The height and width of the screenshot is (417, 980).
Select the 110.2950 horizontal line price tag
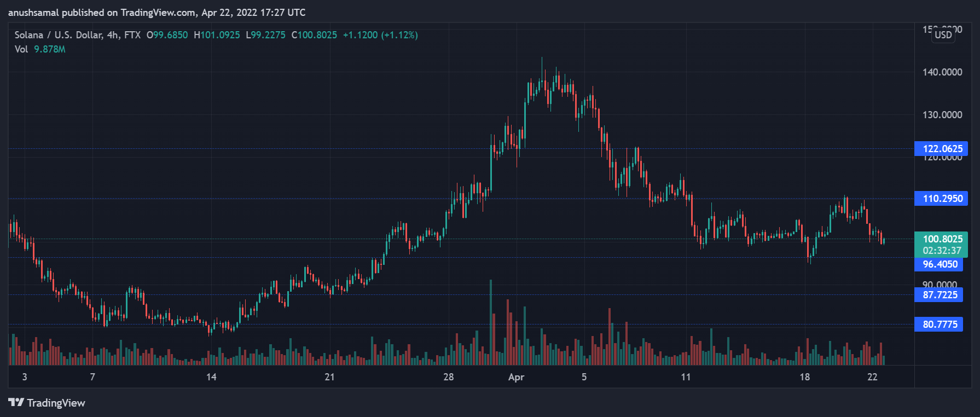pyautogui.click(x=941, y=199)
